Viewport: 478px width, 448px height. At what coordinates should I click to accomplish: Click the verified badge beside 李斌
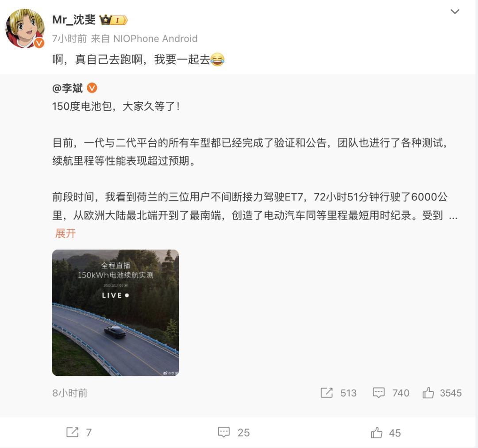coord(92,88)
